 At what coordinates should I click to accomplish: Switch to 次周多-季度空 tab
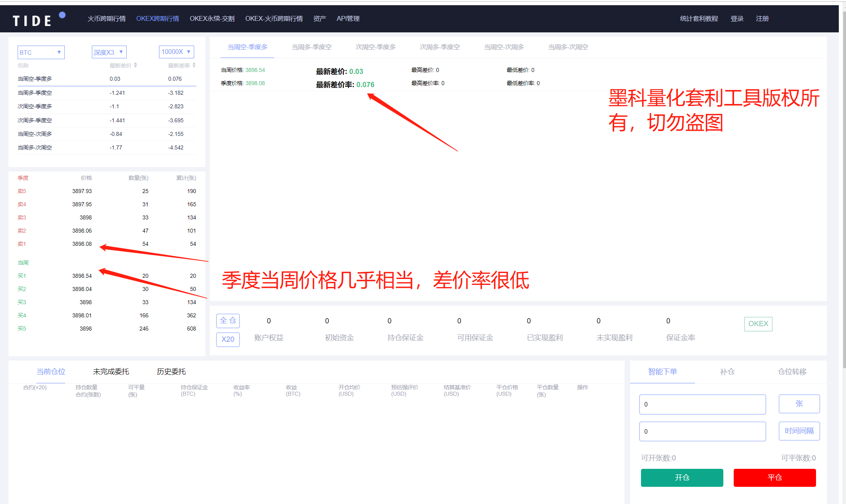click(440, 47)
